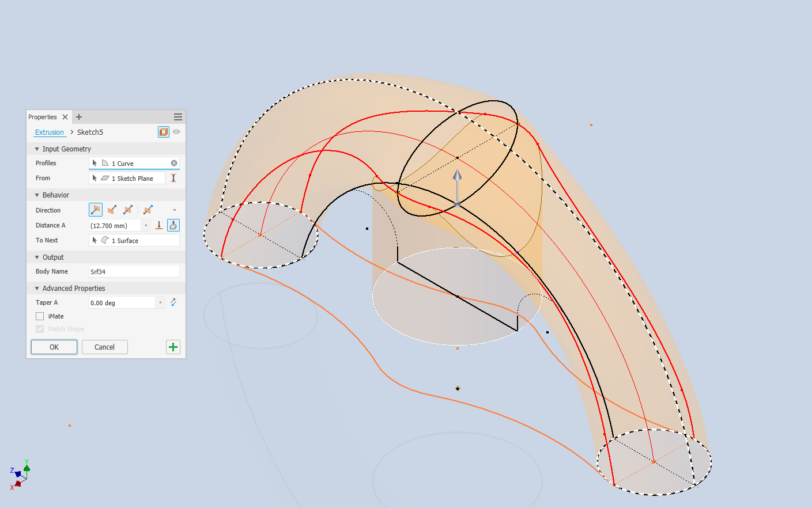Toggle the preview eye icon
Image resolution: width=812 pixels, height=508 pixels.
tap(176, 132)
